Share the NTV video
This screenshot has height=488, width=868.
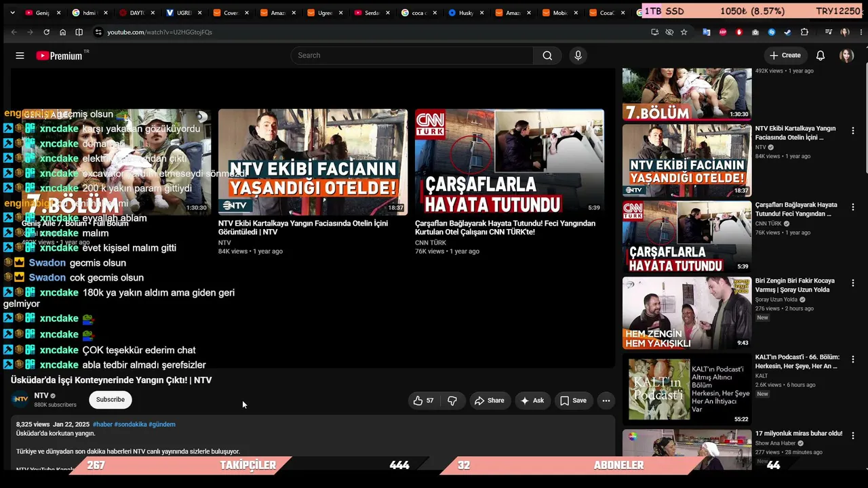point(489,401)
